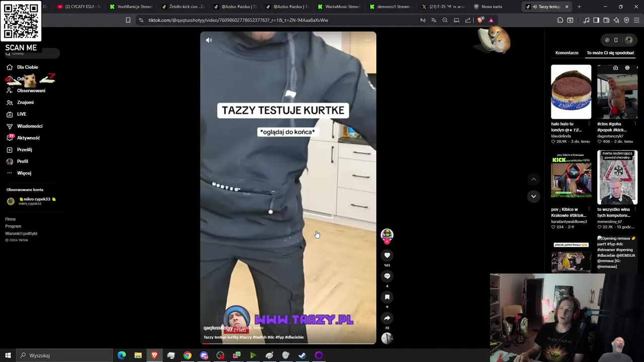This screenshot has width=644, height=362.
Task: Open Brave VPN shield icon in toolbar
Action: coord(626,20)
